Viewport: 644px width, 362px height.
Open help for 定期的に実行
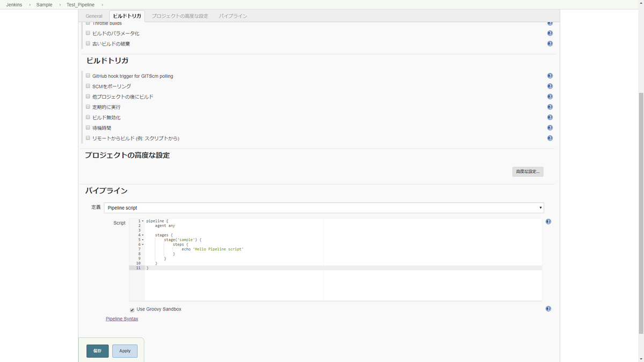pyautogui.click(x=550, y=107)
